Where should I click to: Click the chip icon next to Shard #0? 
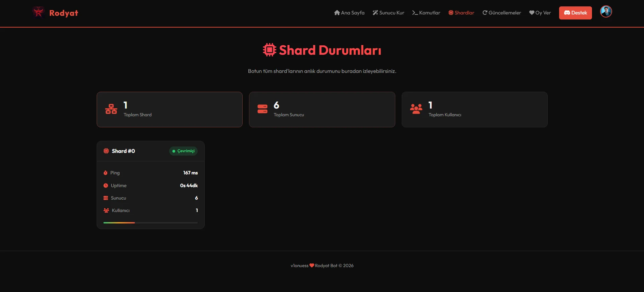pyautogui.click(x=106, y=151)
